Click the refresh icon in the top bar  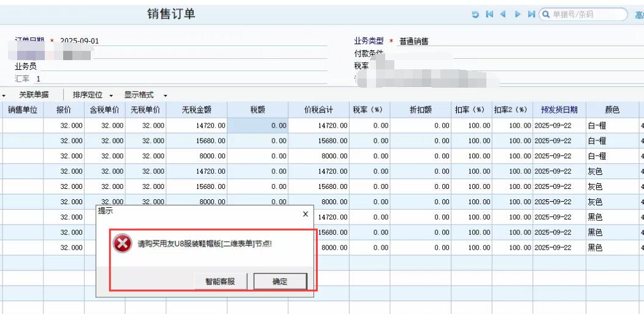point(475,14)
